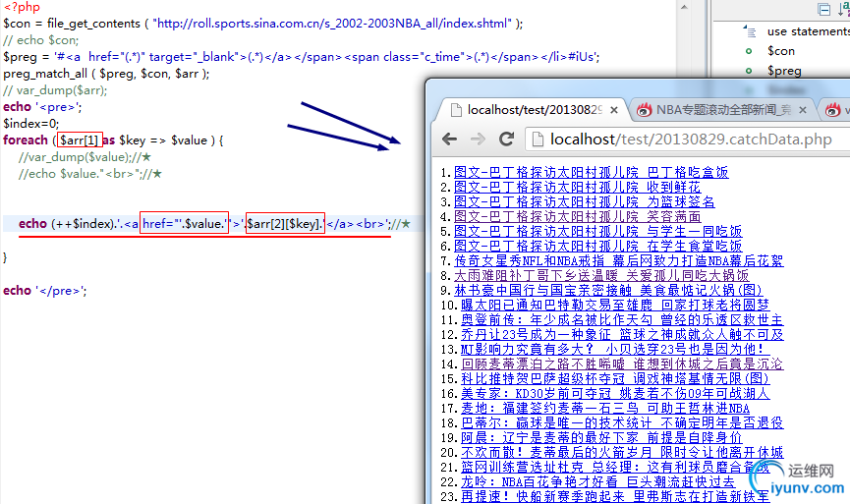Click the '// echo $con;' comment line
Image resolution: width=850 pixels, height=504 pixels.
pos(40,40)
